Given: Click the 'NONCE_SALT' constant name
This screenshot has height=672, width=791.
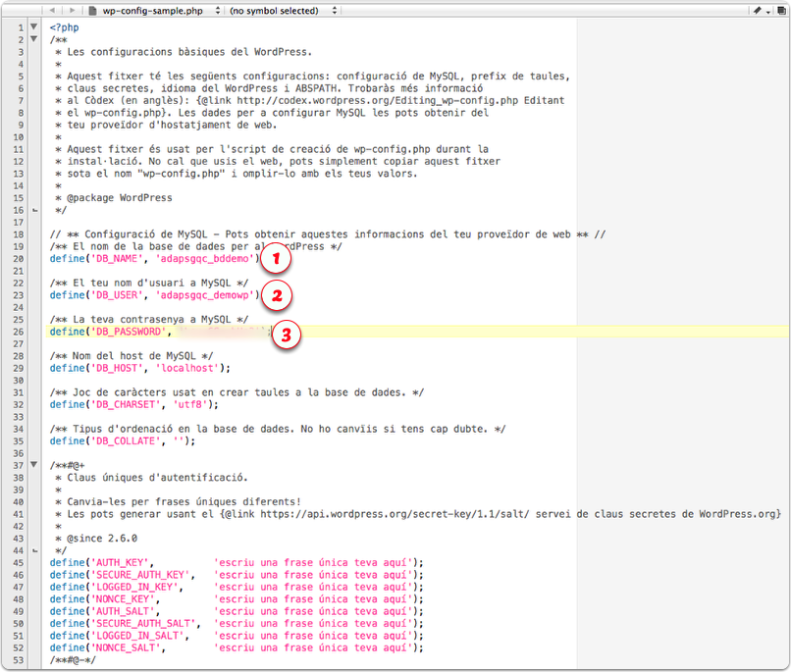Looking at the screenshot, I should point(126,647).
